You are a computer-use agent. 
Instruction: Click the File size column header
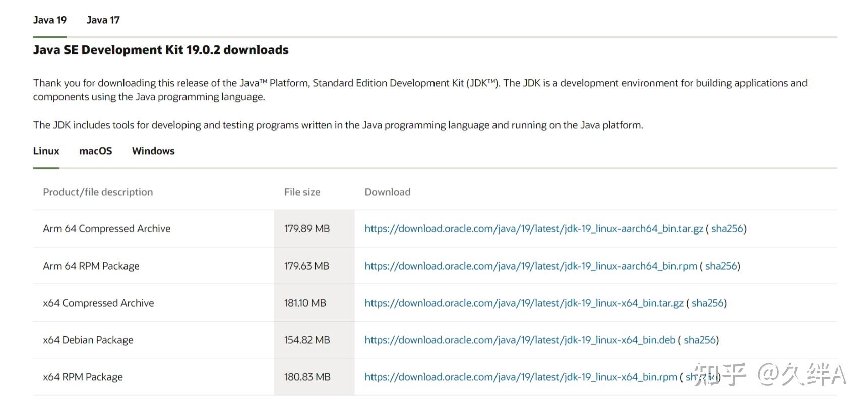tap(302, 192)
